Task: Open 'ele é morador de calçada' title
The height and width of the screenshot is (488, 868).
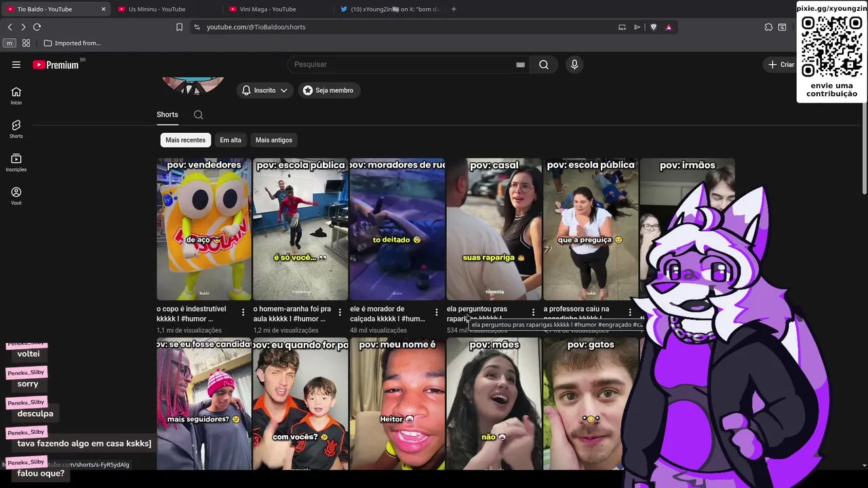Action: point(387,314)
